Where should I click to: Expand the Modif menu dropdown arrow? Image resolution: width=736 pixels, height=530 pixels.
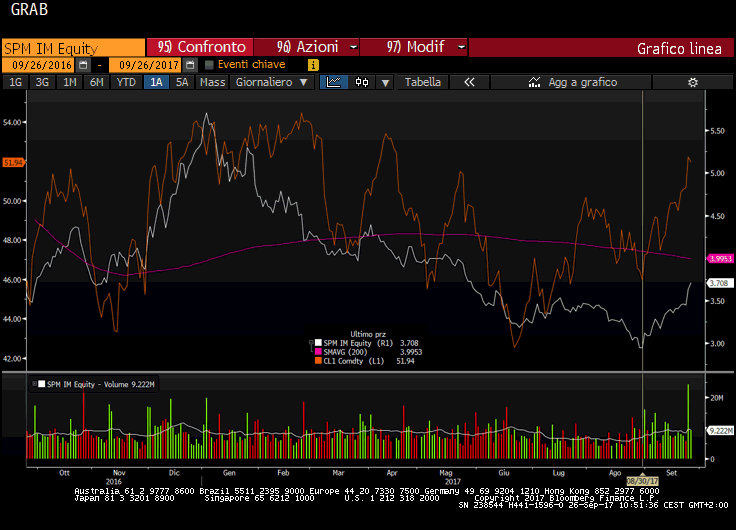tap(461, 47)
